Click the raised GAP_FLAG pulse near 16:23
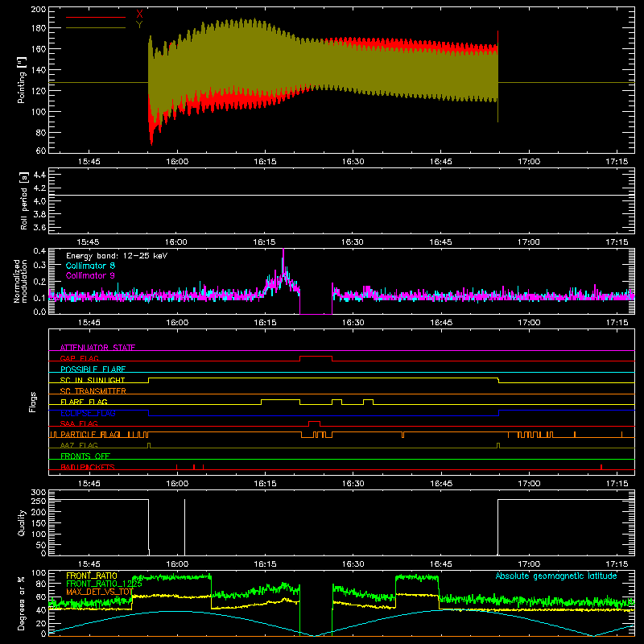 coord(316,357)
